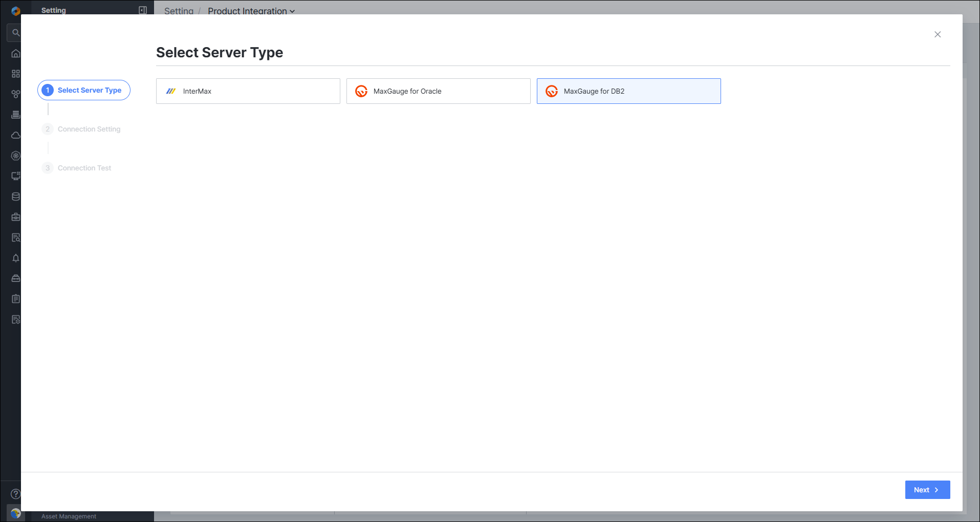Click the alert bell icon
The width and height of the screenshot is (980, 522).
tap(16, 258)
